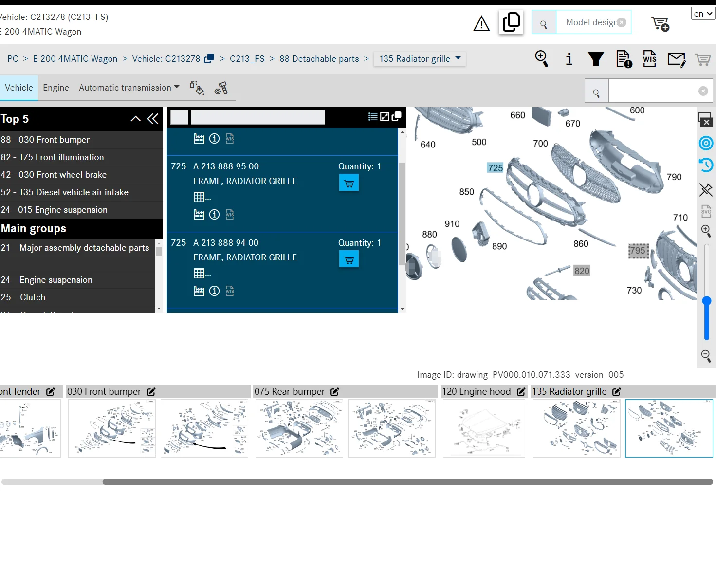Open 24 - 015 Engine suspension in Top 5

pos(81,210)
